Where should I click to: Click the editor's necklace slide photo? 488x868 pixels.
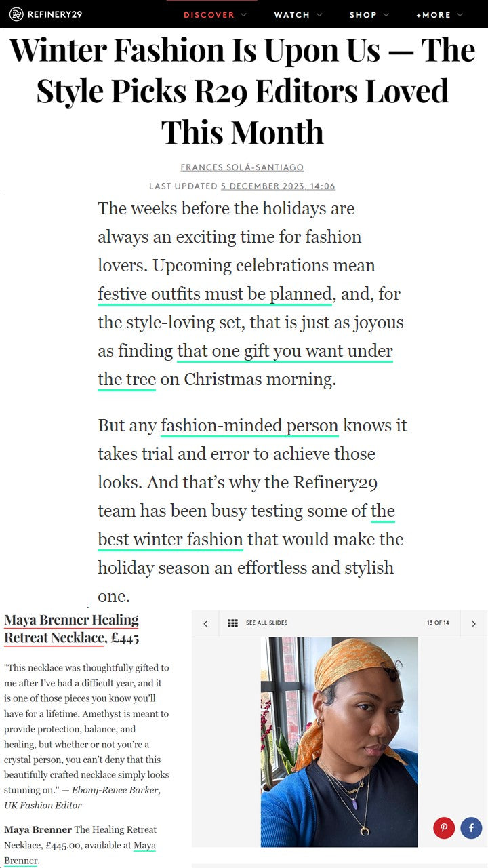pos(339,742)
